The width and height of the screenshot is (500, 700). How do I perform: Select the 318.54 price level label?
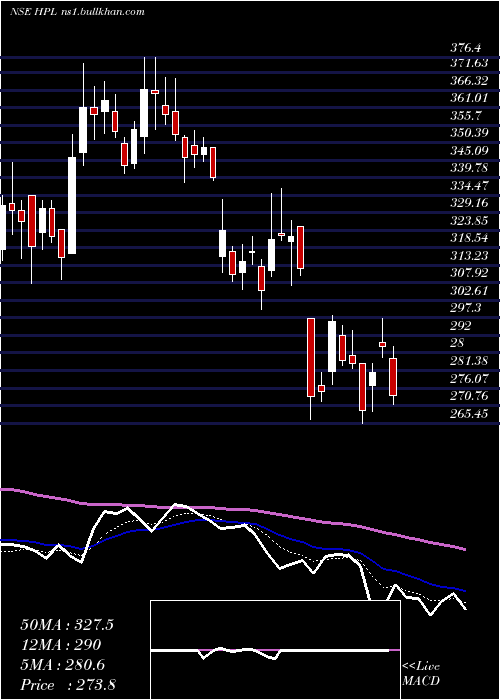click(x=469, y=238)
